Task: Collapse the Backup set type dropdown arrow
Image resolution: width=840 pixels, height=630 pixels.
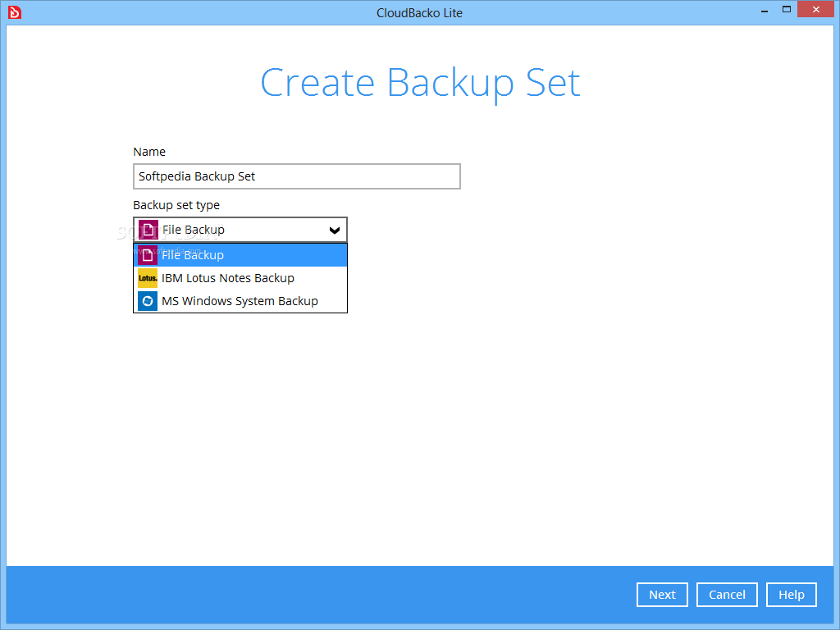Action: (x=335, y=231)
